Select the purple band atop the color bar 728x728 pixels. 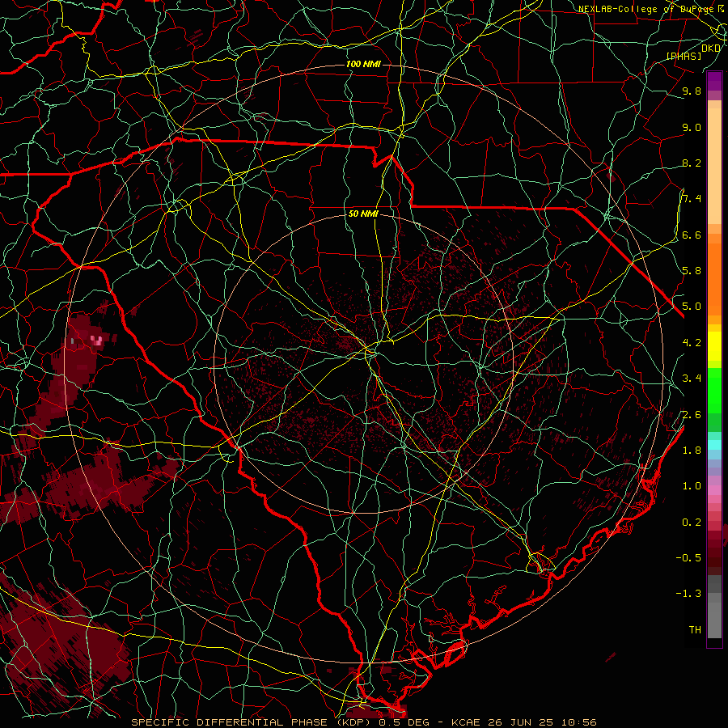click(x=714, y=81)
